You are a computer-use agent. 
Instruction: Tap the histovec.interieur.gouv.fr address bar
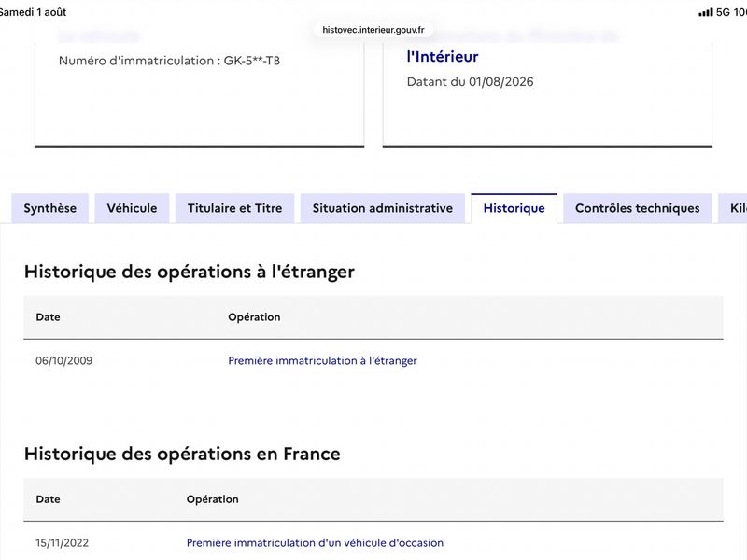point(373,30)
